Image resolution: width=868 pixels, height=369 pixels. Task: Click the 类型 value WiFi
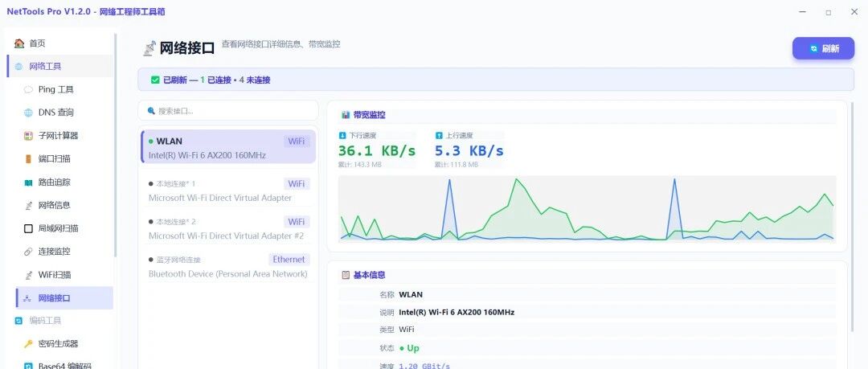407,330
